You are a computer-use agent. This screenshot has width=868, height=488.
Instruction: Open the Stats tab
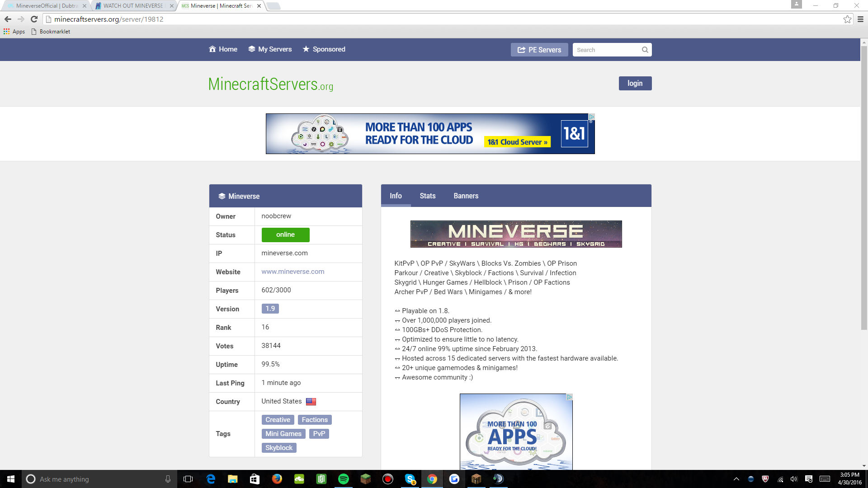[x=428, y=196]
